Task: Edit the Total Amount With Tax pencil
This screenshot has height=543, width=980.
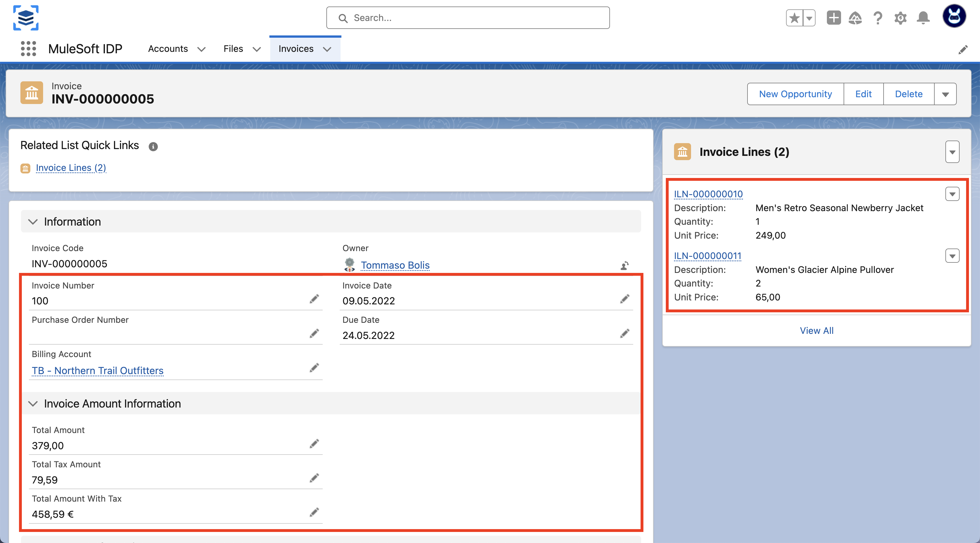Action: pyautogui.click(x=314, y=512)
